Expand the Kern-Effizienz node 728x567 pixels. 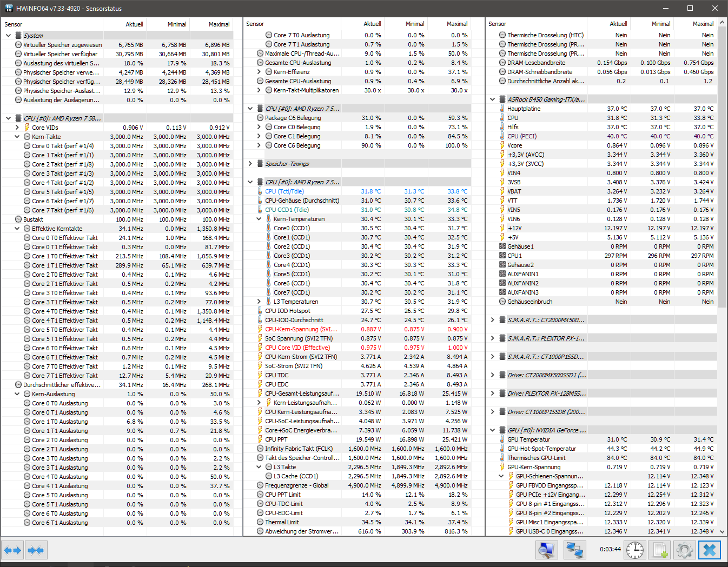click(259, 72)
